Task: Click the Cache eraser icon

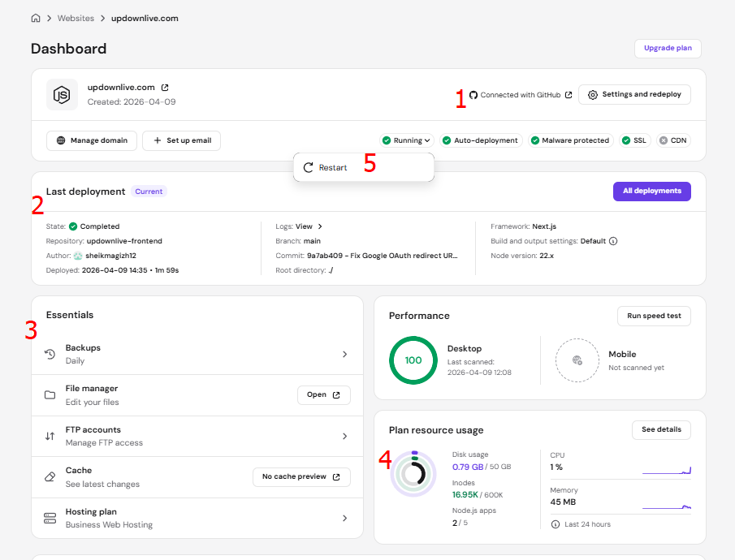Action: [x=50, y=477]
